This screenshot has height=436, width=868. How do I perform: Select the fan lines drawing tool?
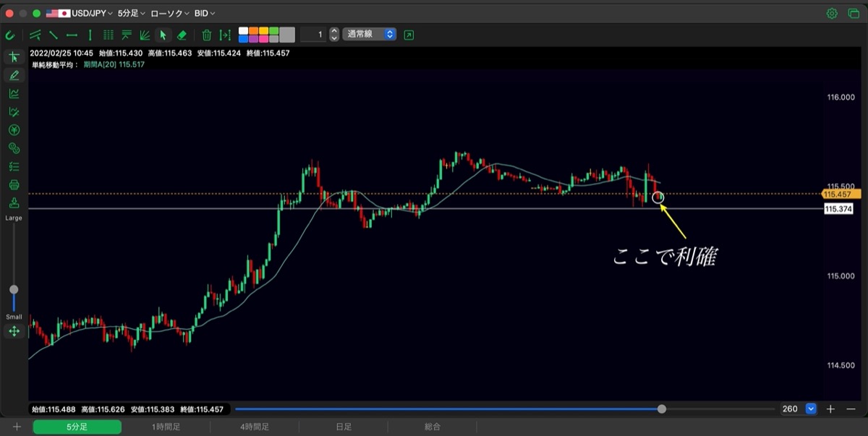145,35
